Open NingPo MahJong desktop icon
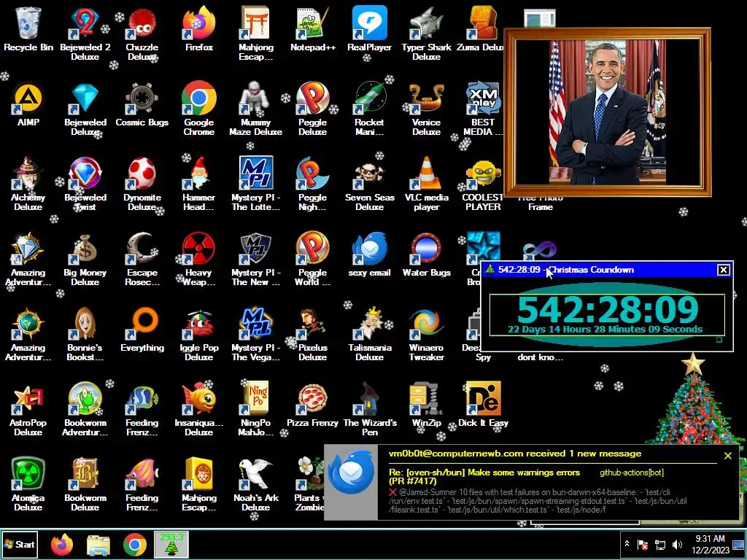Image resolution: width=747 pixels, height=560 pixels. 256,408
